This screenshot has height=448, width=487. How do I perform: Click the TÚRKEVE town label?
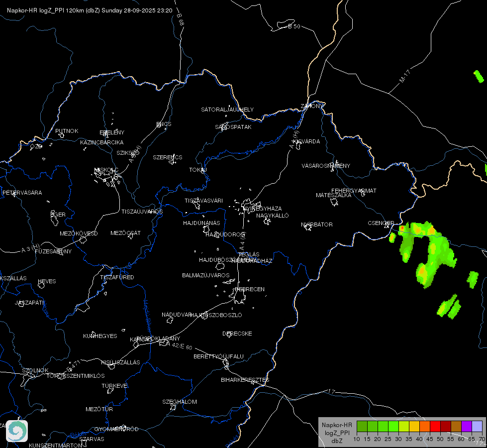[115, 385]
